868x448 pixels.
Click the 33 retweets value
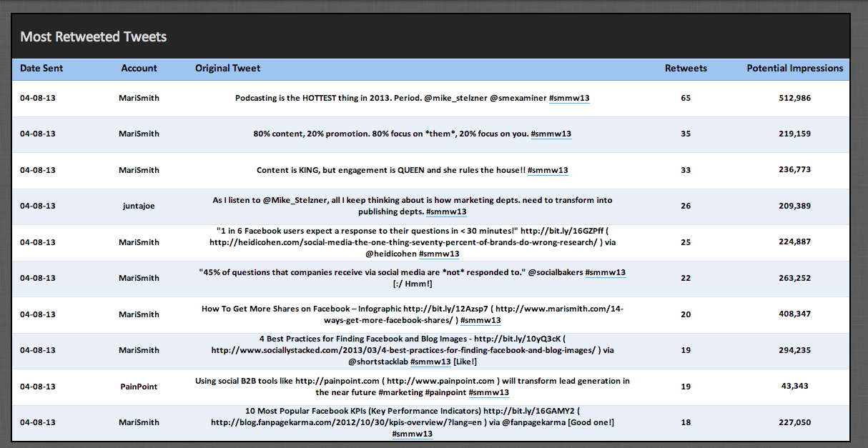click(x=686, y=170)
